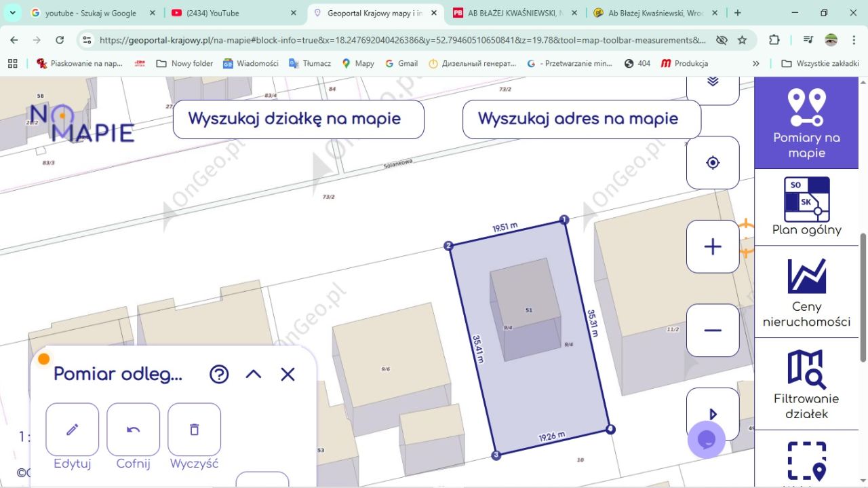Click "Wyszukaj działkę na mapie" button
The height and width of the screenshot is (488, 868).
point(298,119)
